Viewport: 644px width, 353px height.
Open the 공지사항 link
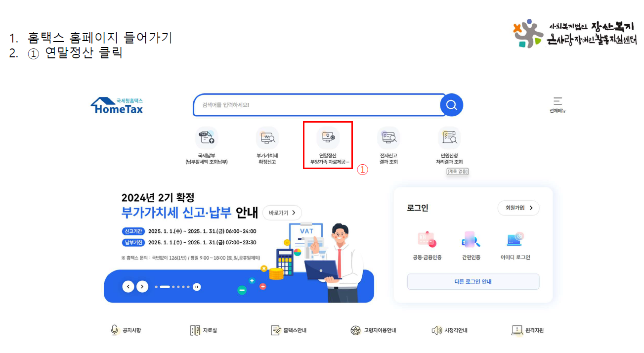tap(126, 330)
